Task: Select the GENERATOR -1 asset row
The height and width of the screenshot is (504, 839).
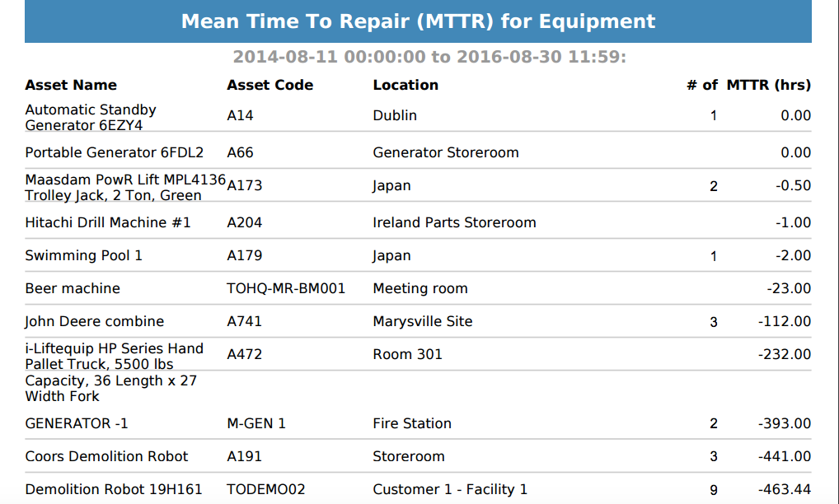Action: tap(418, 424)
